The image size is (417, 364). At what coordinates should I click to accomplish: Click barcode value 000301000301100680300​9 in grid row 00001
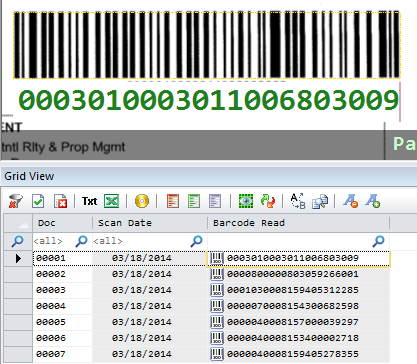pos(293,258)
